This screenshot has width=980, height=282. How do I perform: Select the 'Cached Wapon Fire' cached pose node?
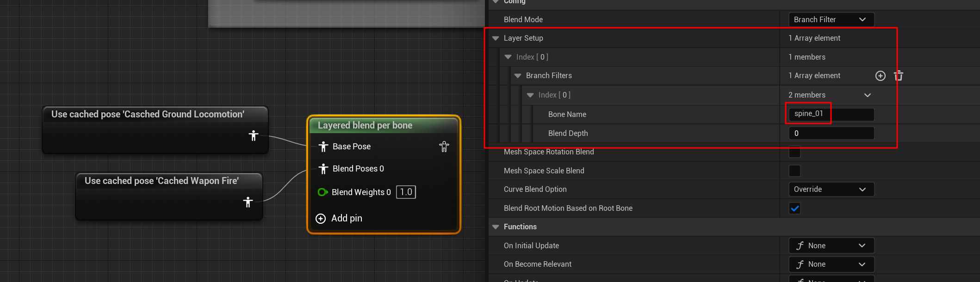169,196
